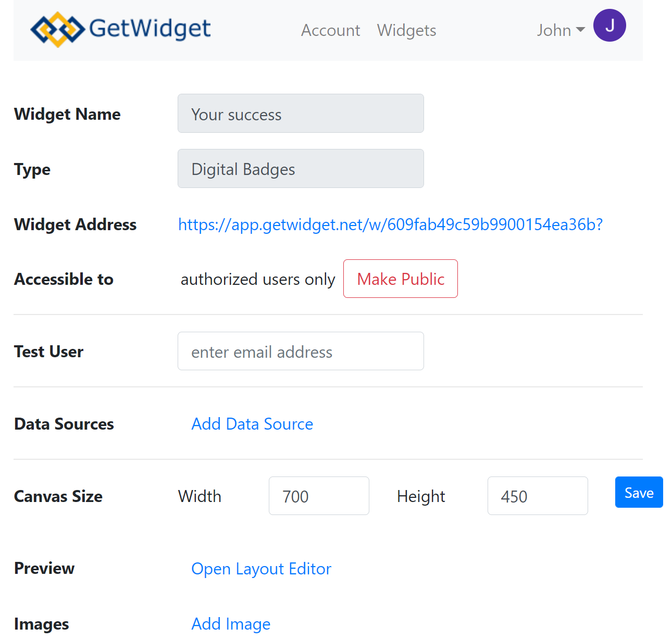Save the canvas size

(639, 492)
